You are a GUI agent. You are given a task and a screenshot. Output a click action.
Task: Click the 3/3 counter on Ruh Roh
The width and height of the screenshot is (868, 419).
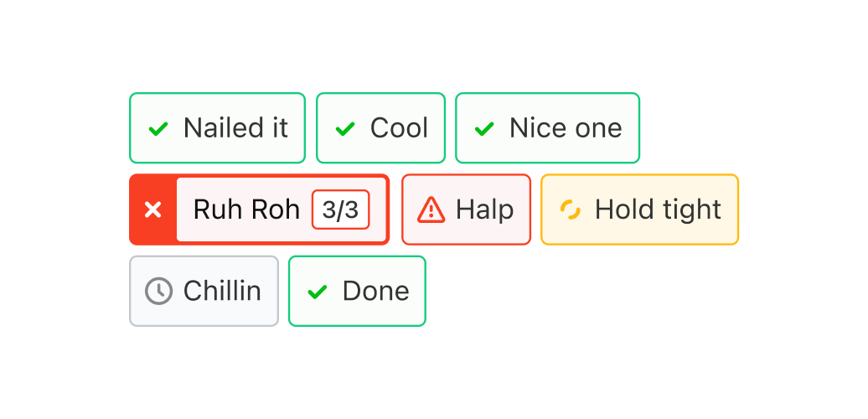tap(340, 209)
